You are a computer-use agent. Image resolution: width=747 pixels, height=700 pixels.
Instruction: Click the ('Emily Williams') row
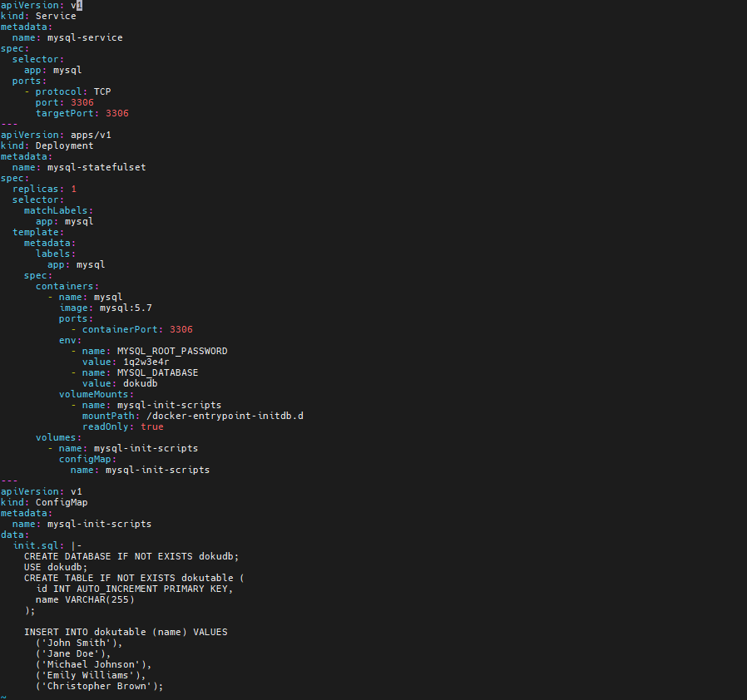click(91, 675)
